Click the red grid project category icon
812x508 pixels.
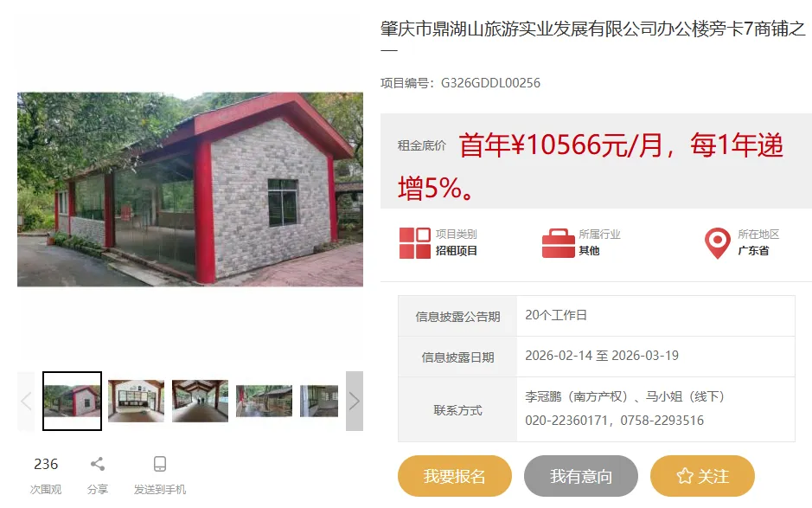pyautogui.click(x=415, y=243)
